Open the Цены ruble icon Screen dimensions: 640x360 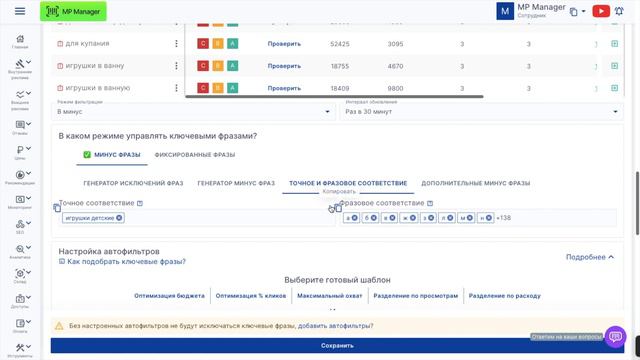pos(20,150)
